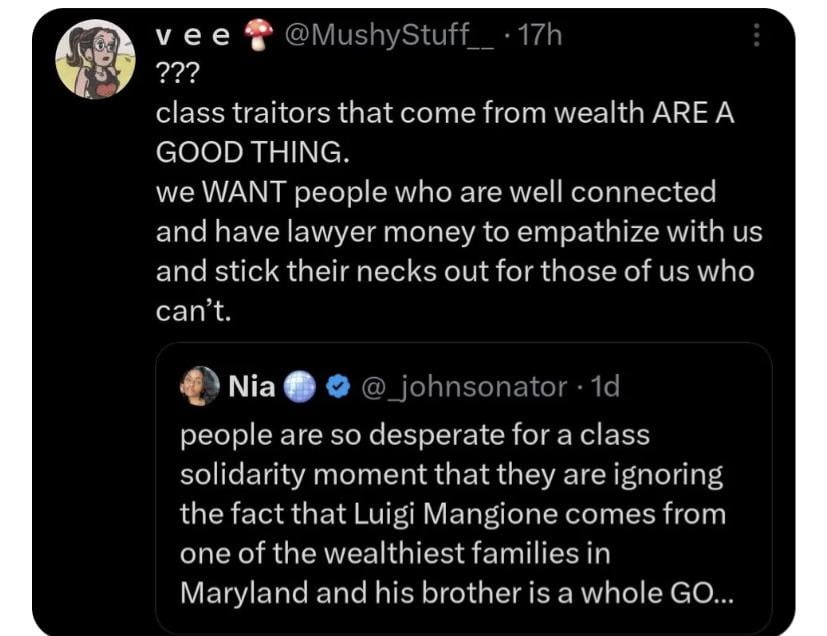
Task: Click the disco ball emoji beside Nia
Action: pyautogui.click(x=299, y=387)
